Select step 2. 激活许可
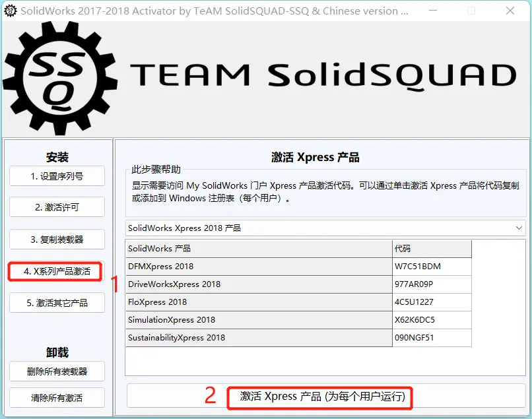The height and width of the screenshot is (419, 532). pos(57,207)
